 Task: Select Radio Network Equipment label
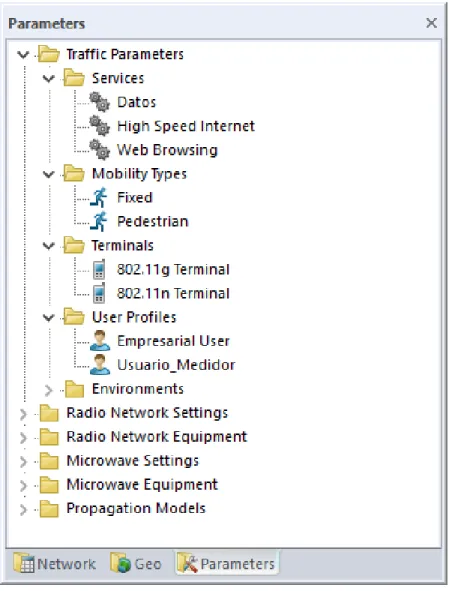pyautogui.click(x=156, y=437)
